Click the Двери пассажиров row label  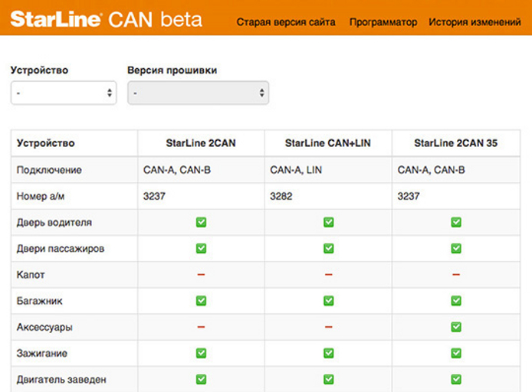pos(61,249)
